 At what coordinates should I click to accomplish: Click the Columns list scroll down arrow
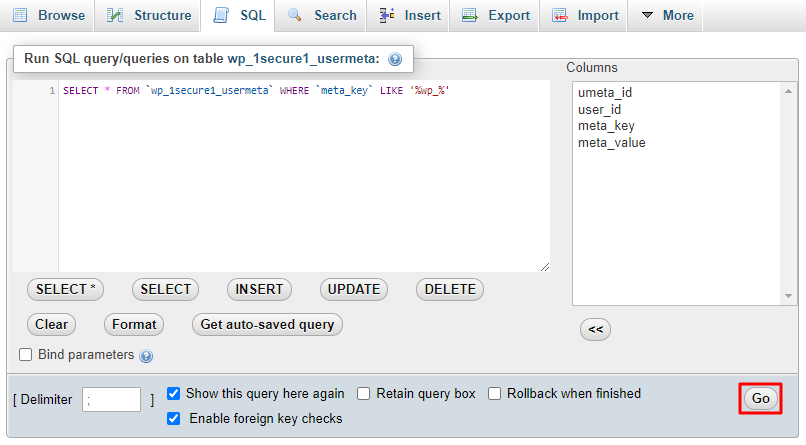(789, 296)
